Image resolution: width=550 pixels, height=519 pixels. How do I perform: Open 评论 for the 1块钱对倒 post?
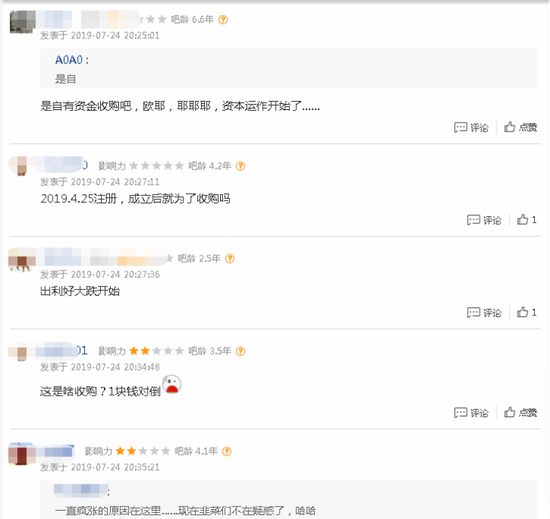(471, 413)
